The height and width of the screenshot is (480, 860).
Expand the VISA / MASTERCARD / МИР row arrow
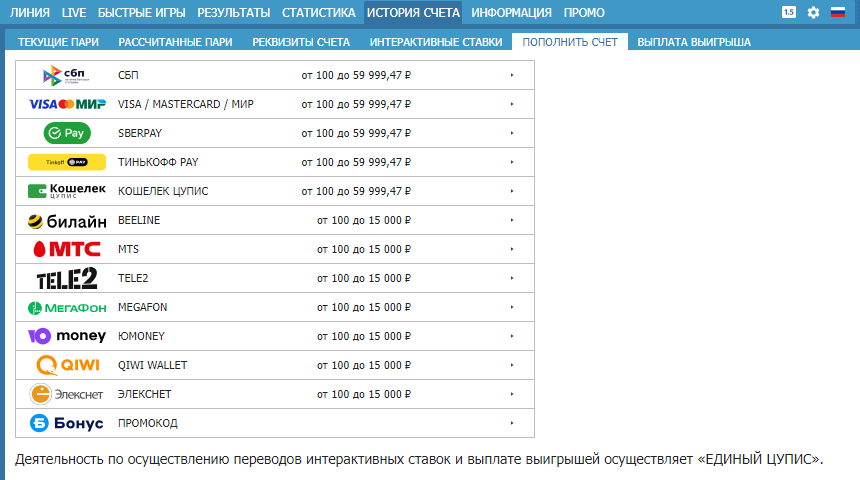click(x=512, y=104)
